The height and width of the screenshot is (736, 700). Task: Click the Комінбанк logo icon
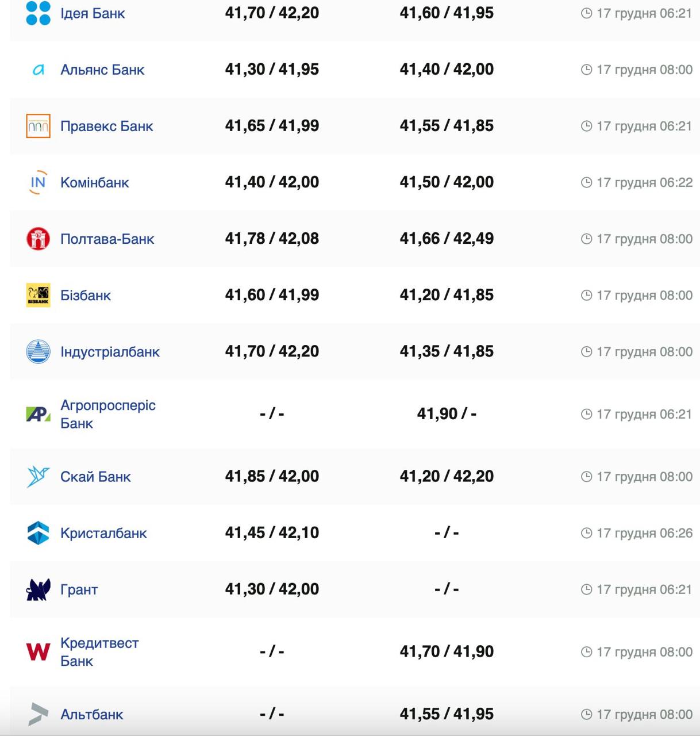coord(38,183)
